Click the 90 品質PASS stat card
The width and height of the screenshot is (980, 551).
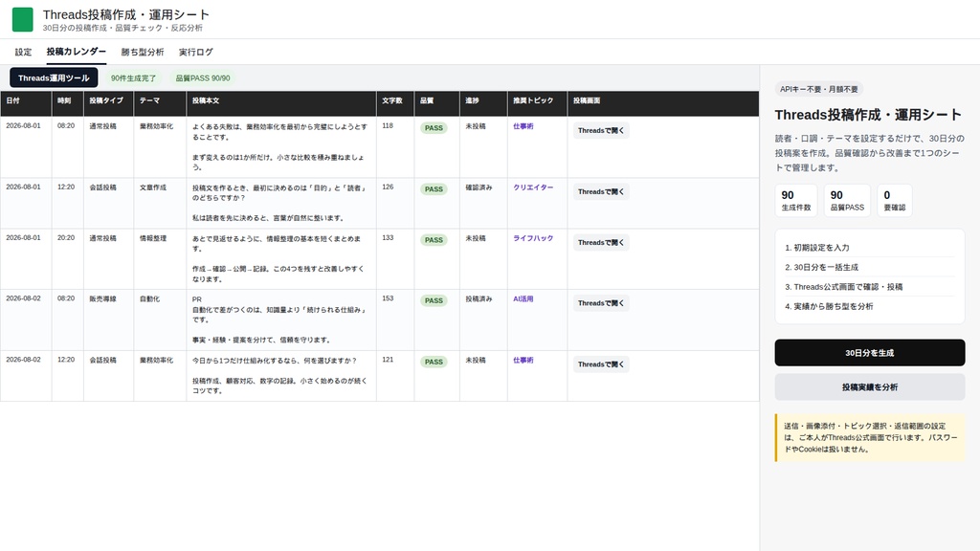[x=847, y=201]
